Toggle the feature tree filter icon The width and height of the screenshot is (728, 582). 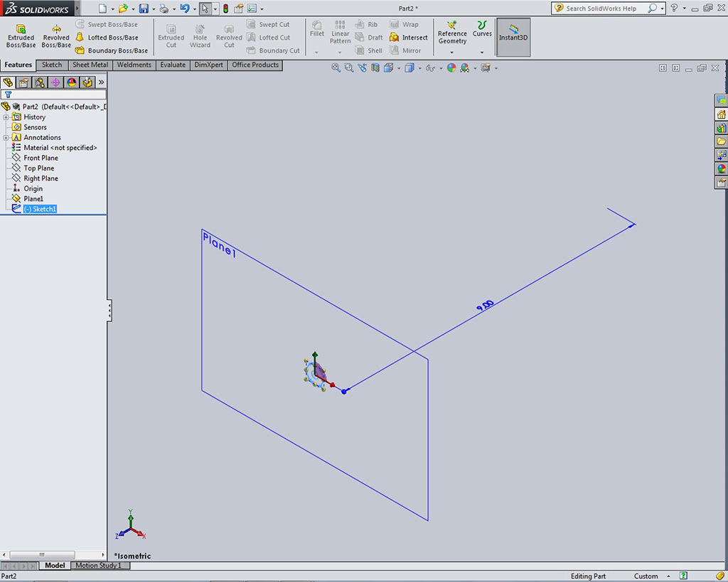click(x=8, y=95)
